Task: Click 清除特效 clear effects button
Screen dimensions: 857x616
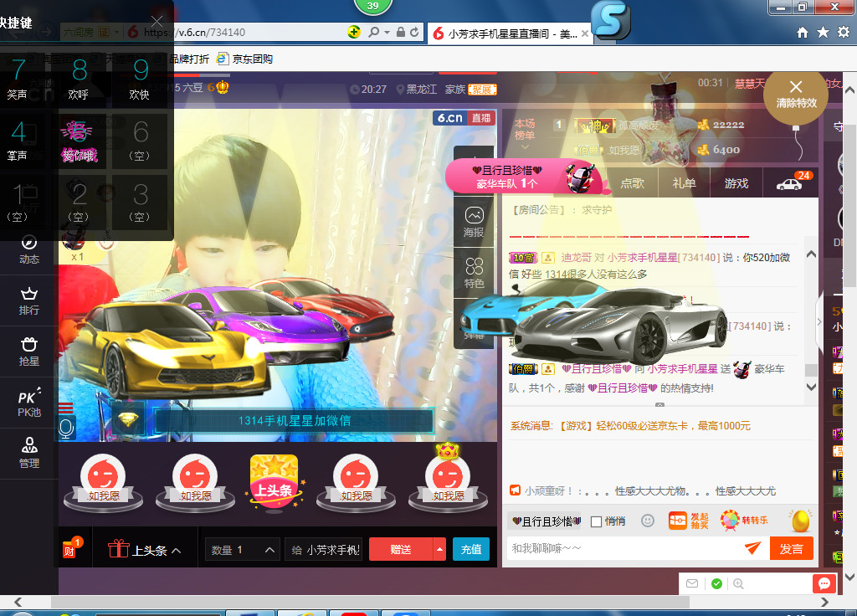Action: click(796, 94)
